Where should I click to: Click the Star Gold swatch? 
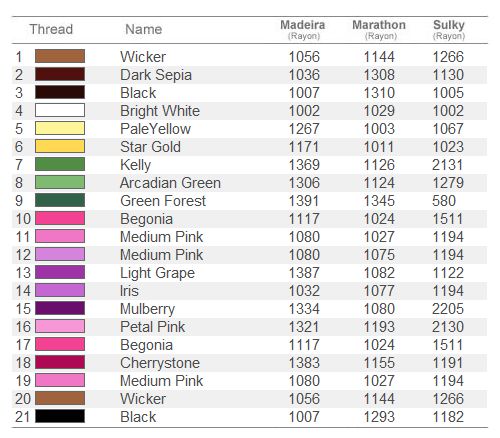(x=60, y=146)
